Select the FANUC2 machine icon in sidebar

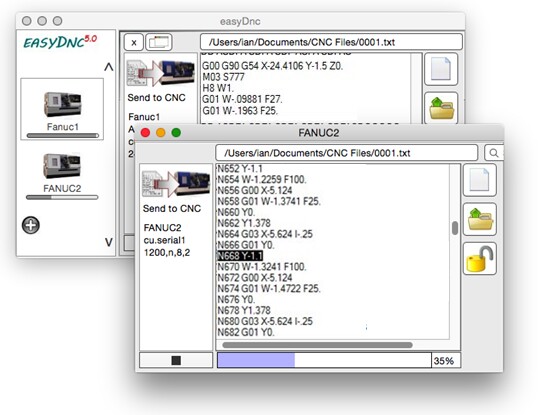pos(62,165)
